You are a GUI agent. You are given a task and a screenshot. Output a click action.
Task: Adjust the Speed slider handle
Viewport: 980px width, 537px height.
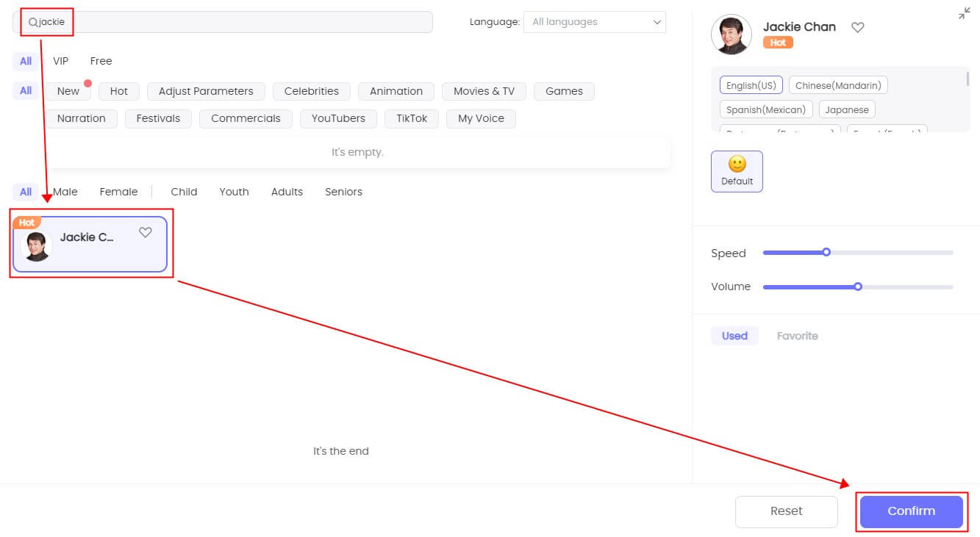point(826,252)
